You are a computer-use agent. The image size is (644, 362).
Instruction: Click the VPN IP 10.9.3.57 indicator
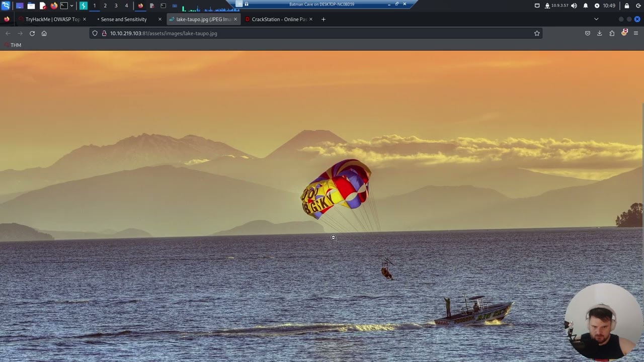[556, 6]
